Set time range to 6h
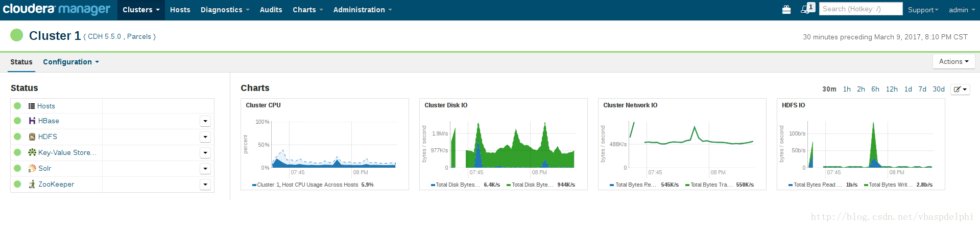Viewport: 980px width, 227px height. 875,89
